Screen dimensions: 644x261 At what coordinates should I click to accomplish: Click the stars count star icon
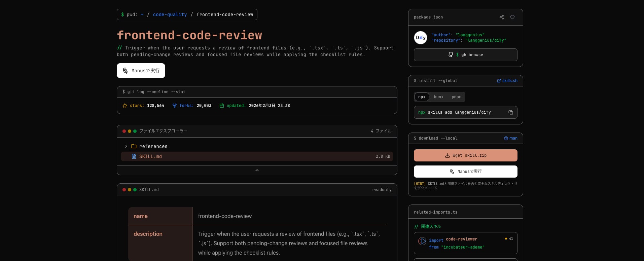coord(125,106)
